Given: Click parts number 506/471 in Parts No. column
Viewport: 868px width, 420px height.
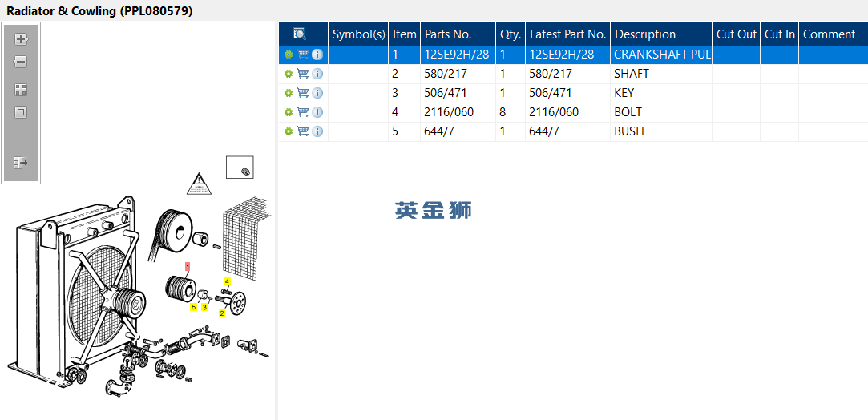Looking at the screenshot, I should pyautogui.click(x=445, y=93).
